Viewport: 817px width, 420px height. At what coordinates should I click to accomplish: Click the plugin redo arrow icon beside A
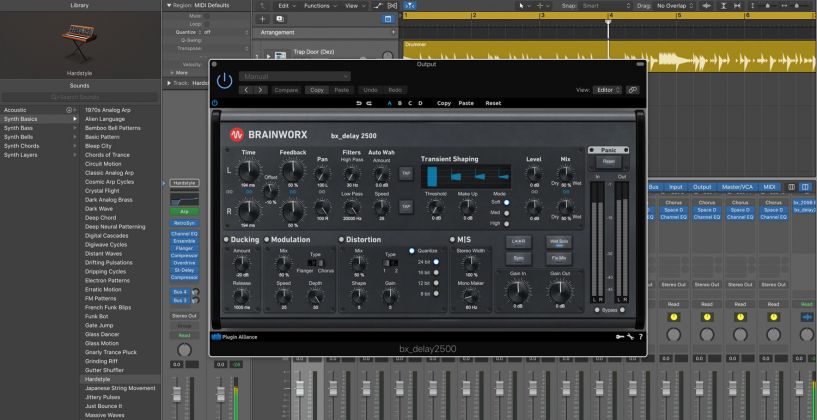pos(369,103)
